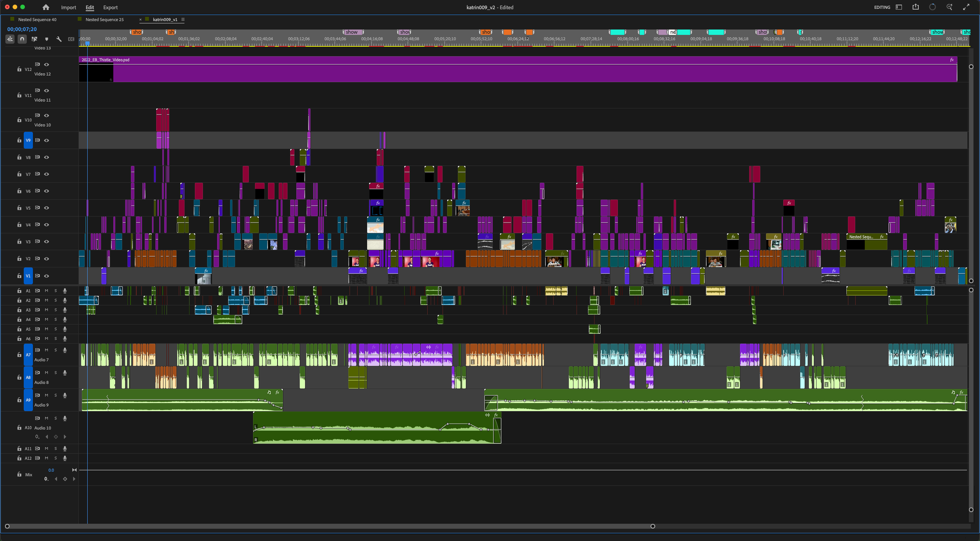Switch to the Import tab

[x=68, y=7]
